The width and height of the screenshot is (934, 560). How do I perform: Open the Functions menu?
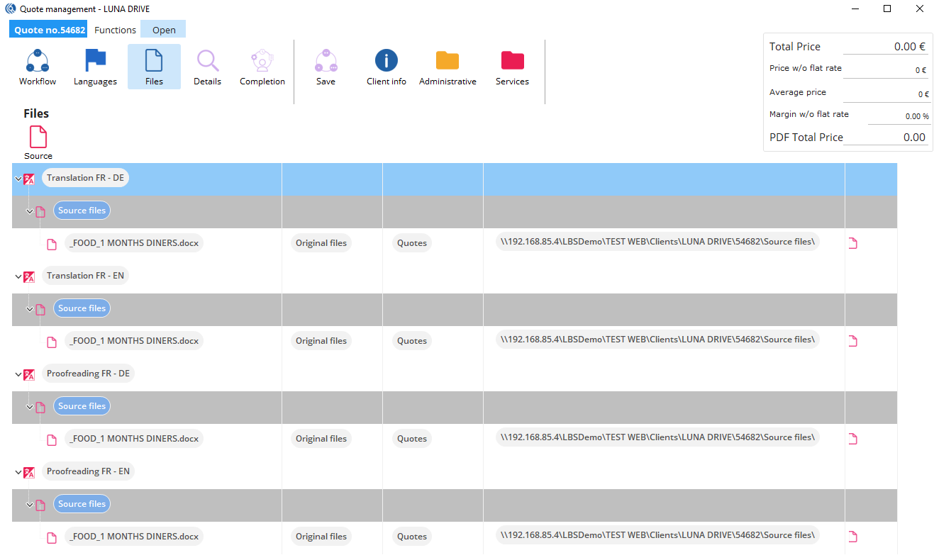point(115,30)
